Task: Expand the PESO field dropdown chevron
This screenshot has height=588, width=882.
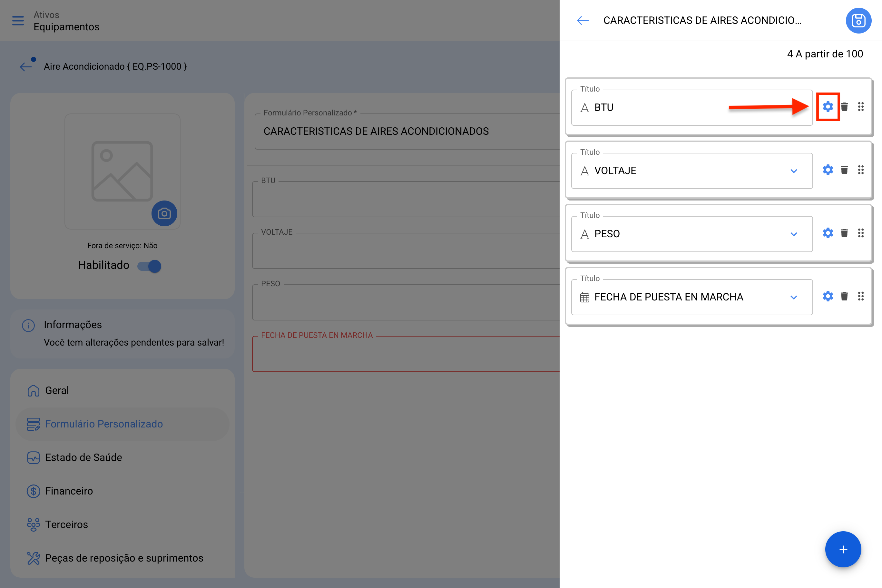Action: 793,234
